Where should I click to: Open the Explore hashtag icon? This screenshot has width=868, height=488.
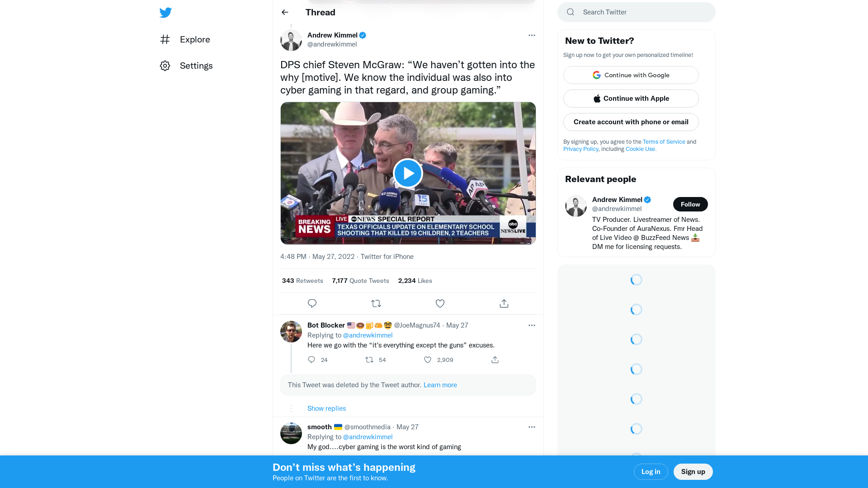(165, 39)
